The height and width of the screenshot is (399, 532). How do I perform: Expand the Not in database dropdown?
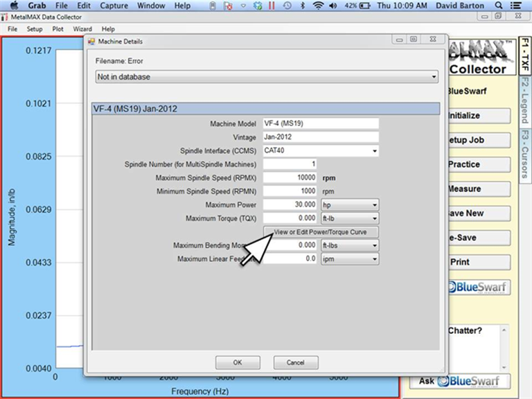(267, 77)
